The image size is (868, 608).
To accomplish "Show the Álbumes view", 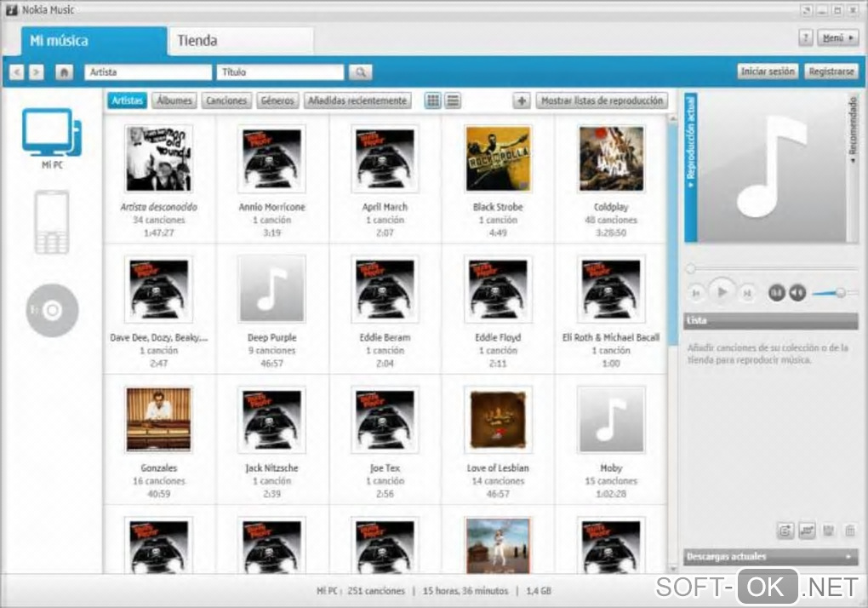I will click(x=174, y=100).
